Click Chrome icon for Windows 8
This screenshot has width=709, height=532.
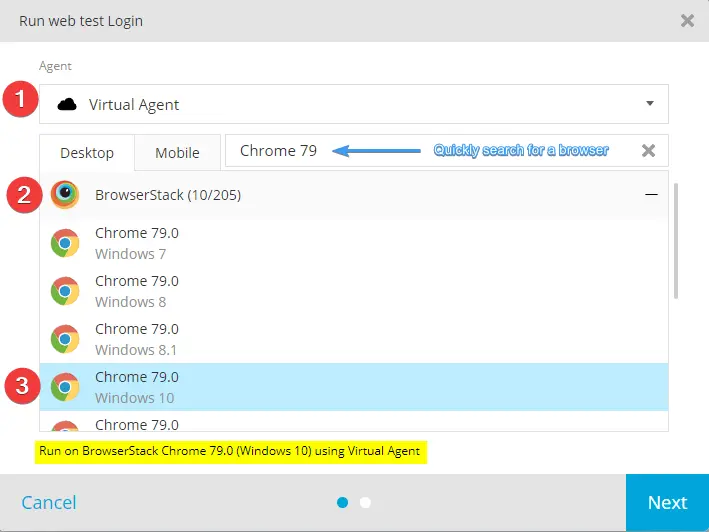[x=65, y=291]
